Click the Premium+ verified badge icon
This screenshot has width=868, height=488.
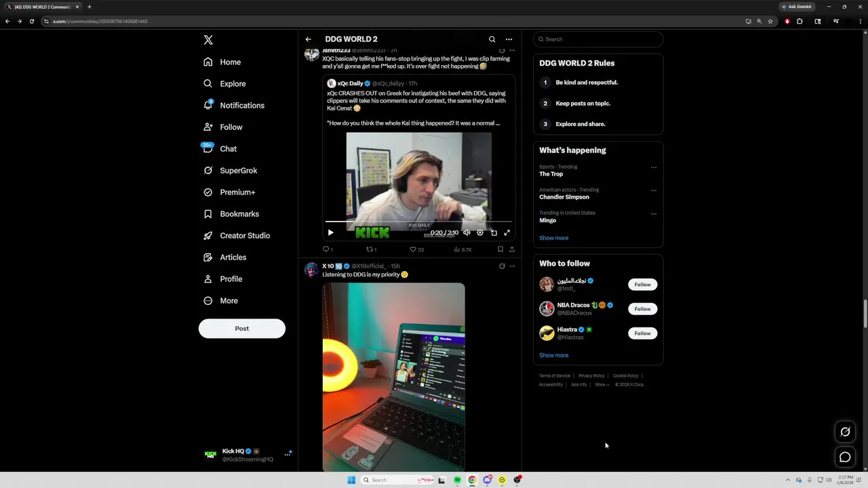pos(208,192)
